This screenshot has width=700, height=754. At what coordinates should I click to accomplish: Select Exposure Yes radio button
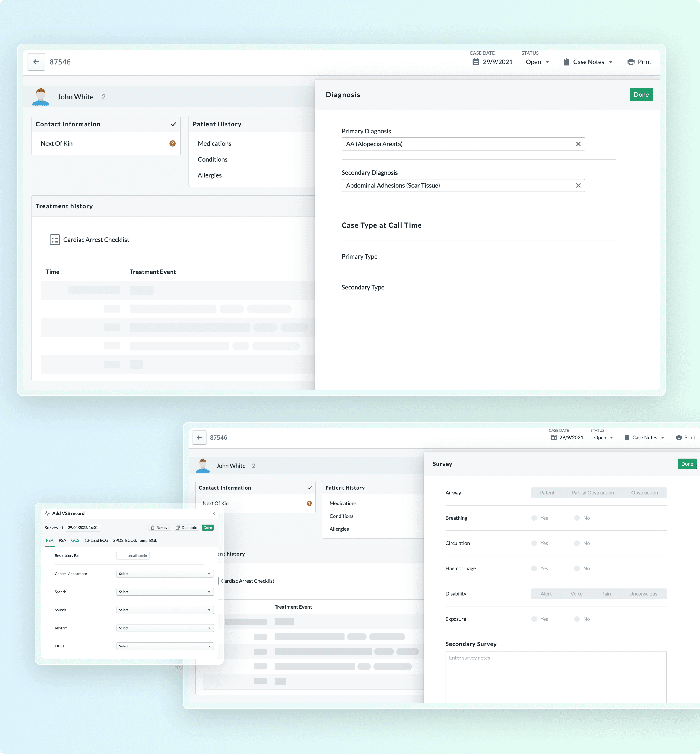pos(534,619)
